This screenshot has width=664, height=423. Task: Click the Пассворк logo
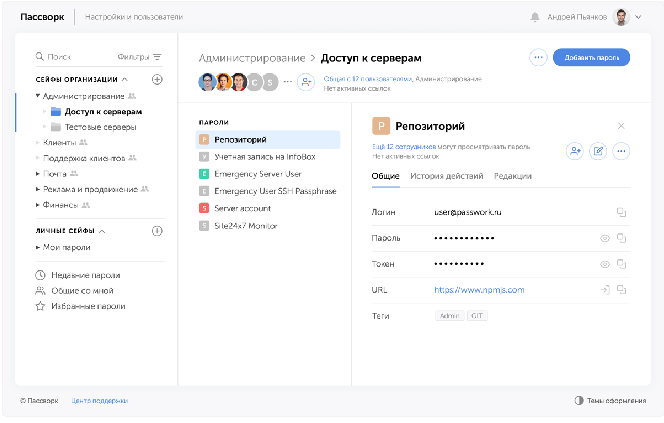(42, 17)
